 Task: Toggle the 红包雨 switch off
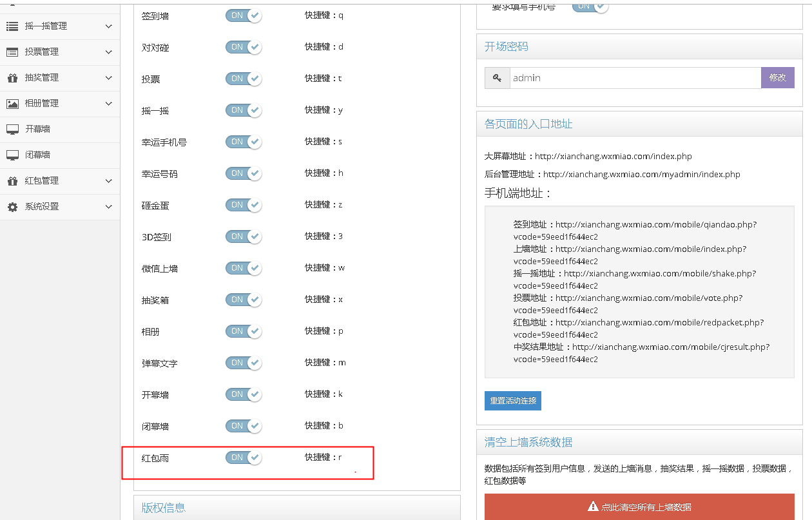(x=243, y=457)
